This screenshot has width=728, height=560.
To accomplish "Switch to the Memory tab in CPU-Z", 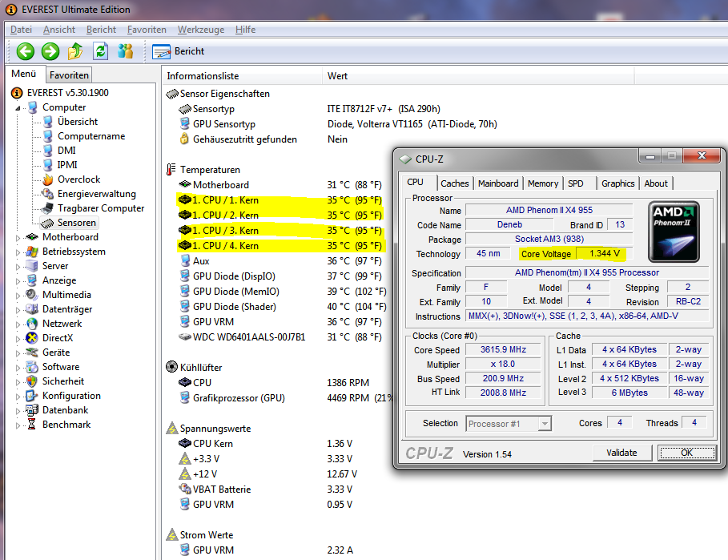I will [x=543, y=183].
